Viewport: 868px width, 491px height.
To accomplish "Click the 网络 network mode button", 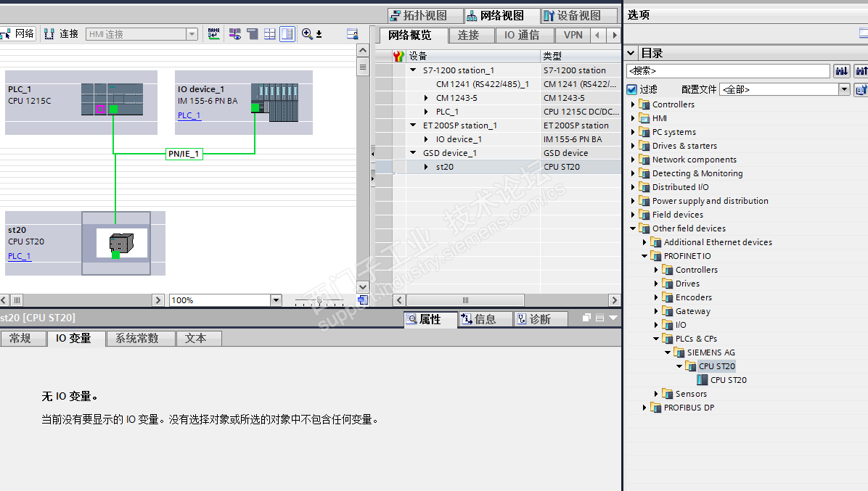I will [x=17, y=34].
